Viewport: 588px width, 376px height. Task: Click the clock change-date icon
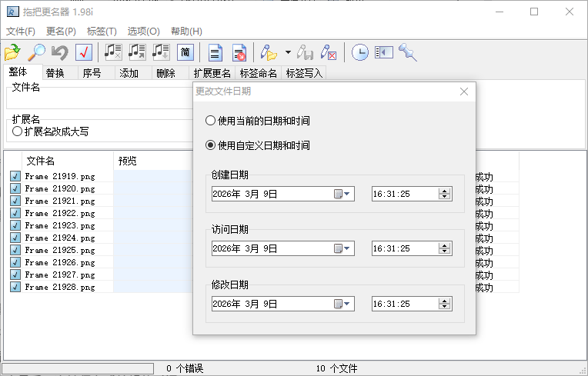pos(360,52)
